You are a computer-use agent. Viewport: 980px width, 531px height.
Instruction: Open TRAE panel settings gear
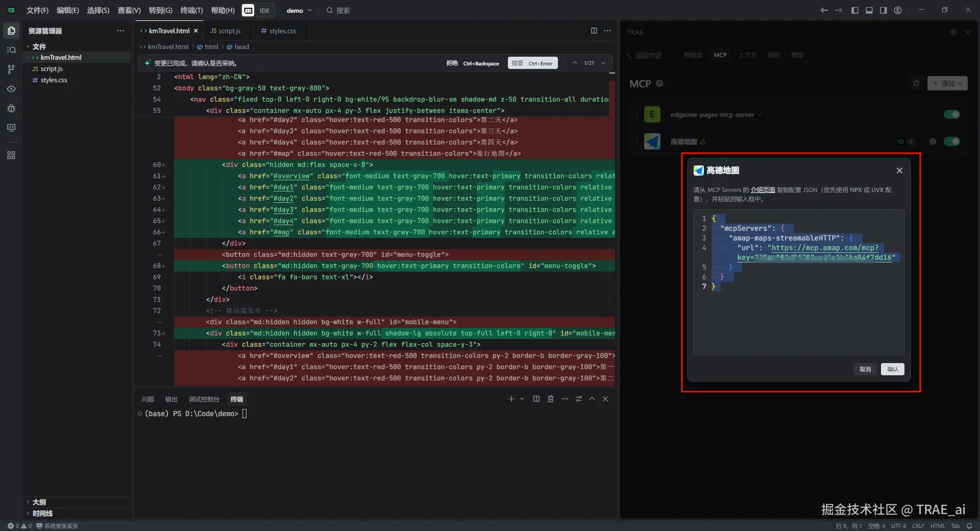(953, 32)
